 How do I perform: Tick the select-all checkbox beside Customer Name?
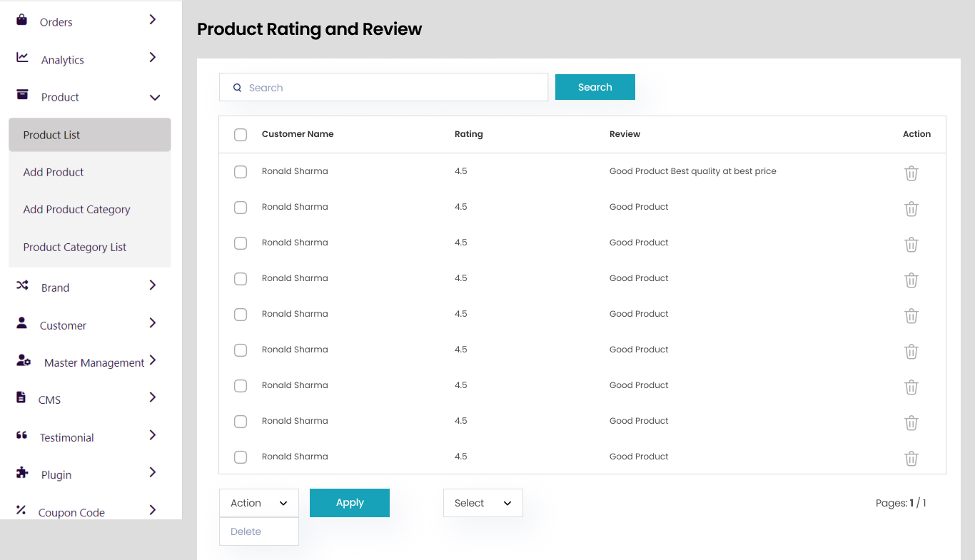coord(241,135)
